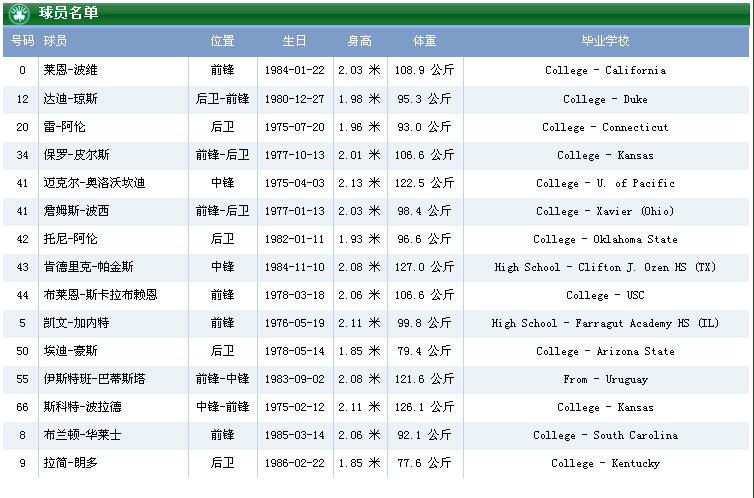Screen dimensions: 754x498
Task: Click the 生日 column header
Action: point(294,41)
